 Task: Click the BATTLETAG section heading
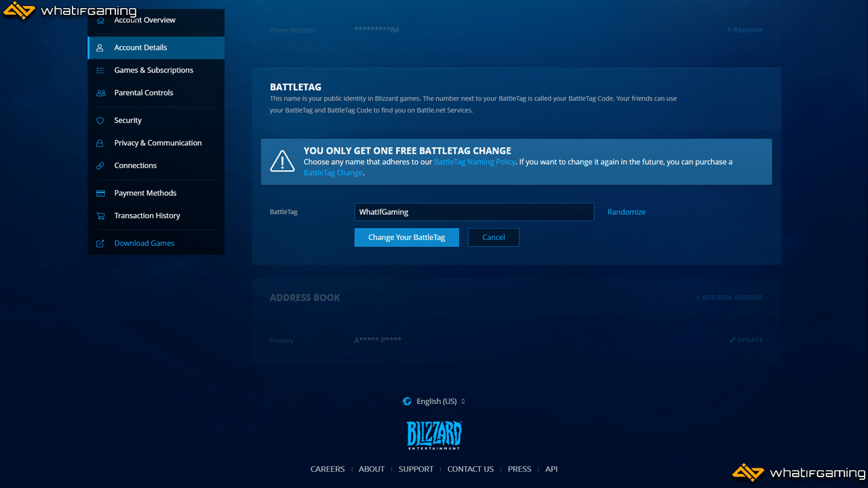[x=296, y=87]
